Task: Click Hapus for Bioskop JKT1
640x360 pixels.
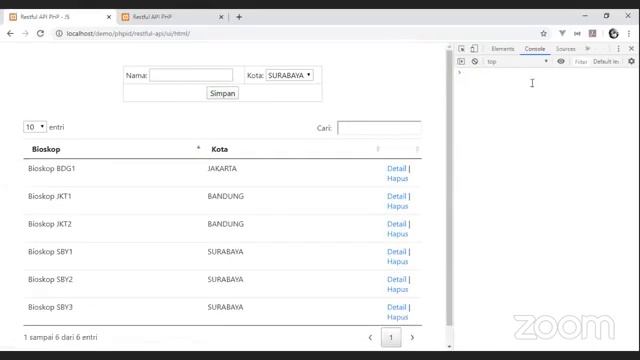Action: (398, 206)
